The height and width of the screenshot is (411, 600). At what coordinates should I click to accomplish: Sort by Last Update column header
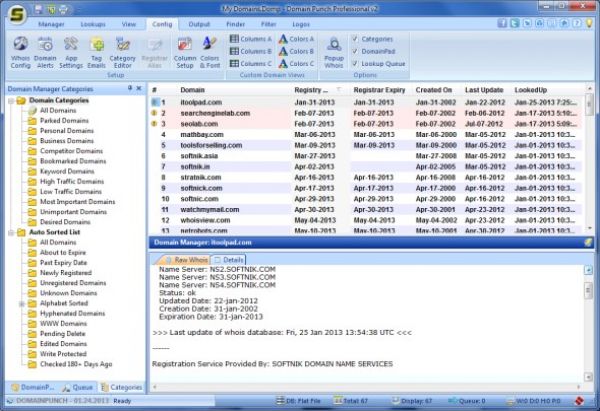pyautogui.click(x=484, y=90)
